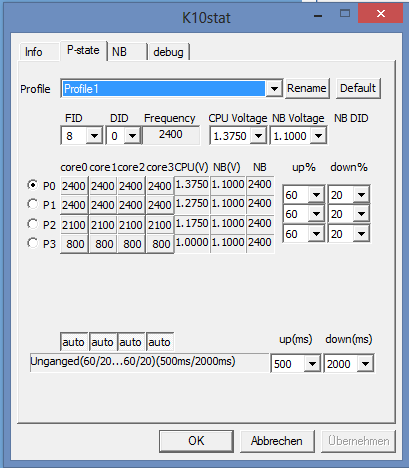Click the core1 auto button
409x468 pixels.
pyautogui.click(x=103, y=342)
